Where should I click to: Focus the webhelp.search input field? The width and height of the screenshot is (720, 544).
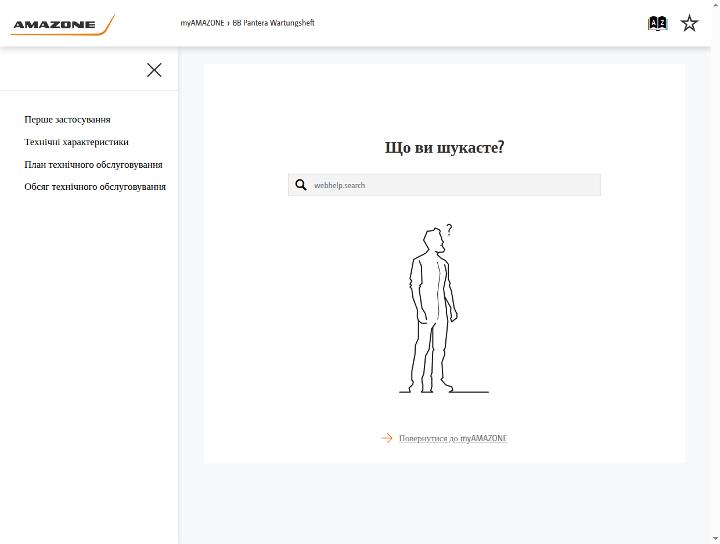444,185
